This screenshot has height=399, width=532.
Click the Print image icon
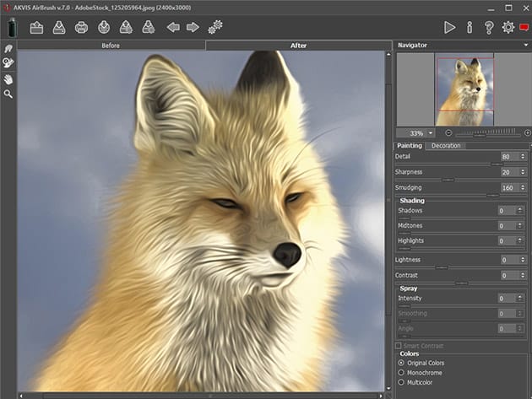coord(81,27)
